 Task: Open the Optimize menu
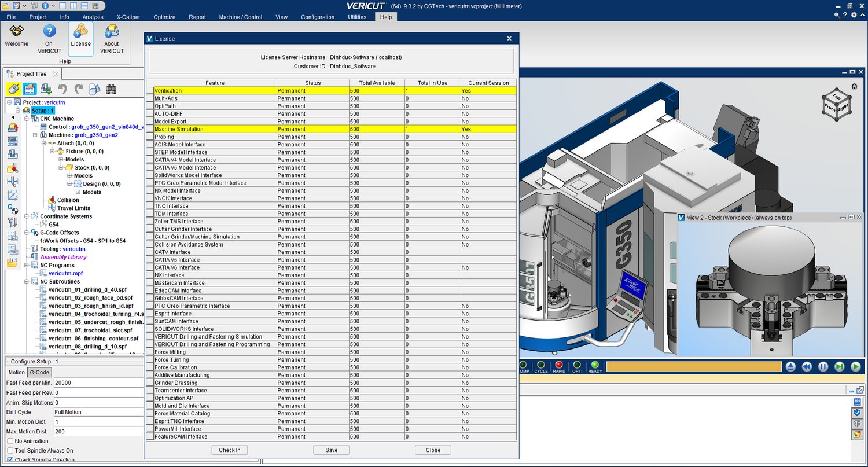point(165,17)
